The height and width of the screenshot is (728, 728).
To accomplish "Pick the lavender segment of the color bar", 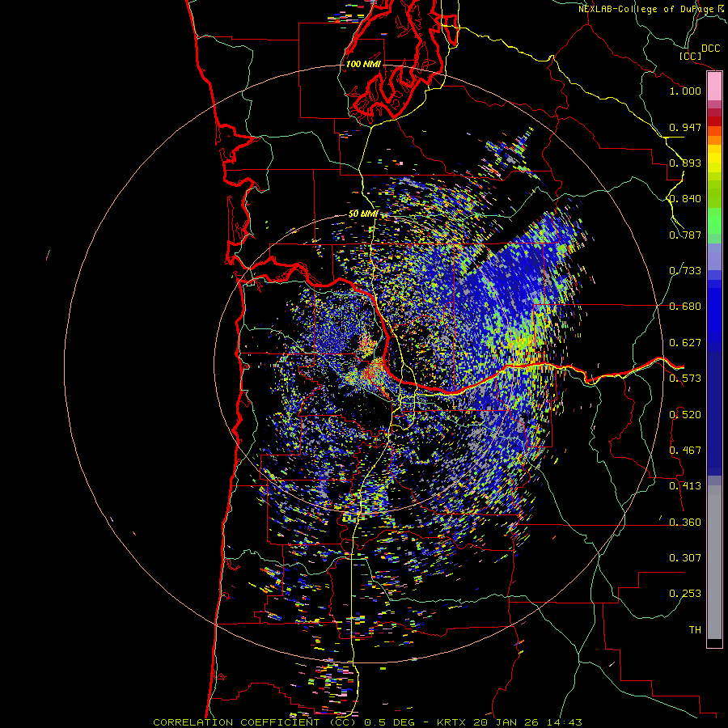I will click(x=714, y=256).
